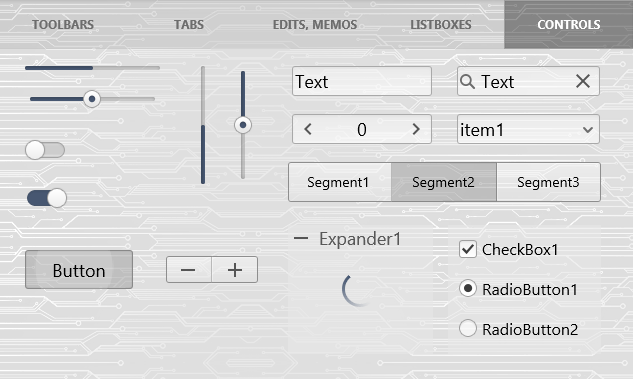Image resolution: width=633 pixels, height=379 pixels.
Task: Click the magnifier icon in the search box
Action: tap(467, 82)
